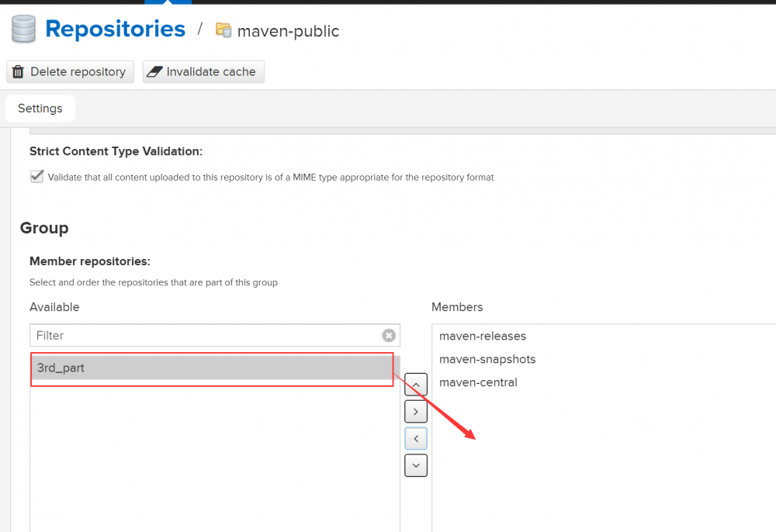Clear the Filter field with the X icon
The image size is (776, 532).
click(389, 335)
